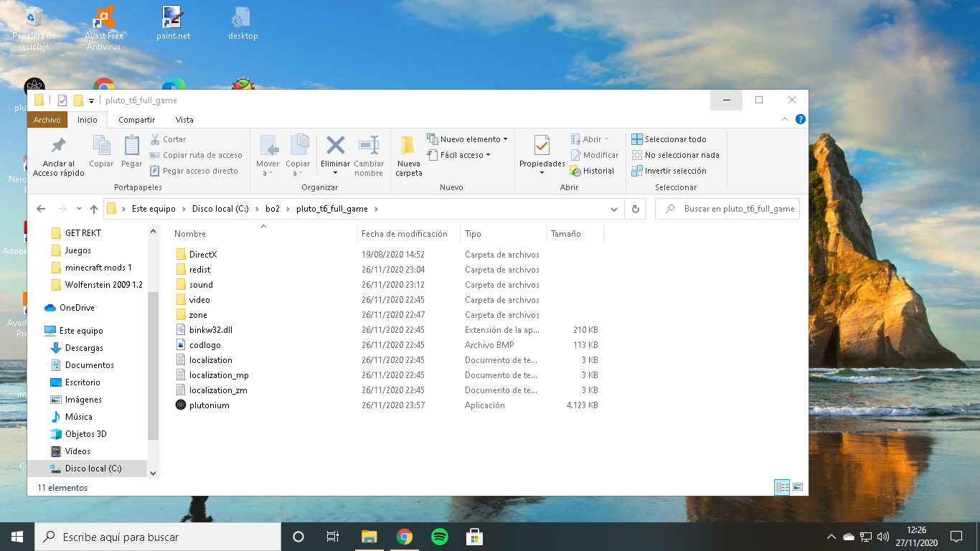Viewport: 980px width, 551px height.
Task: Click Task View on taskbar
Action: 333,537
